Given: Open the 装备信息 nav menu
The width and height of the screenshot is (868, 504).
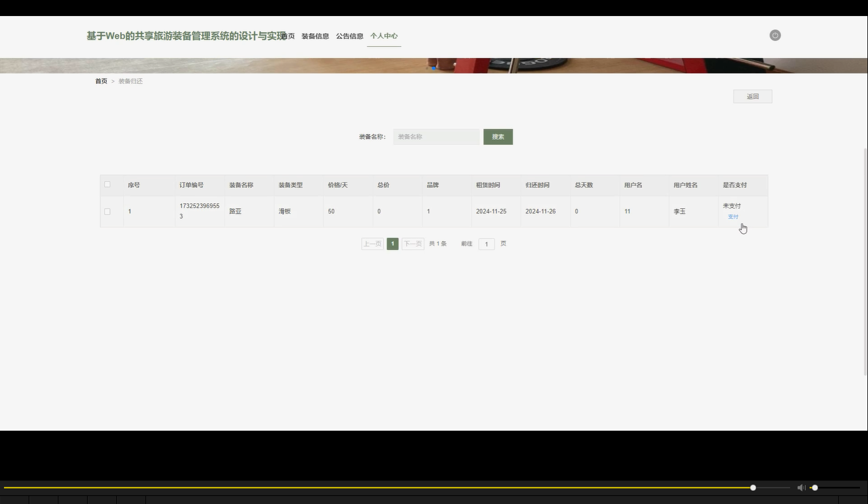Looking at the screenshot, I should (x=315, y=36).
